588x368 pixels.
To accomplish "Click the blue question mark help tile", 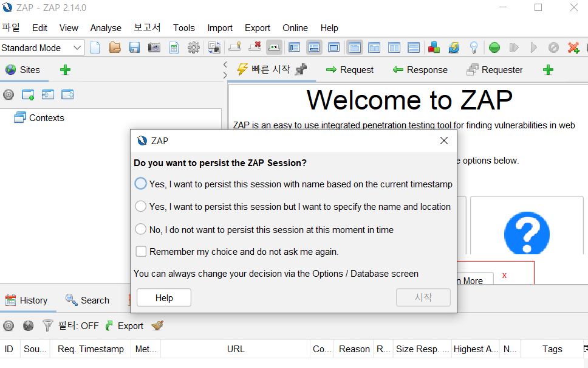I will tap(527, 233).
